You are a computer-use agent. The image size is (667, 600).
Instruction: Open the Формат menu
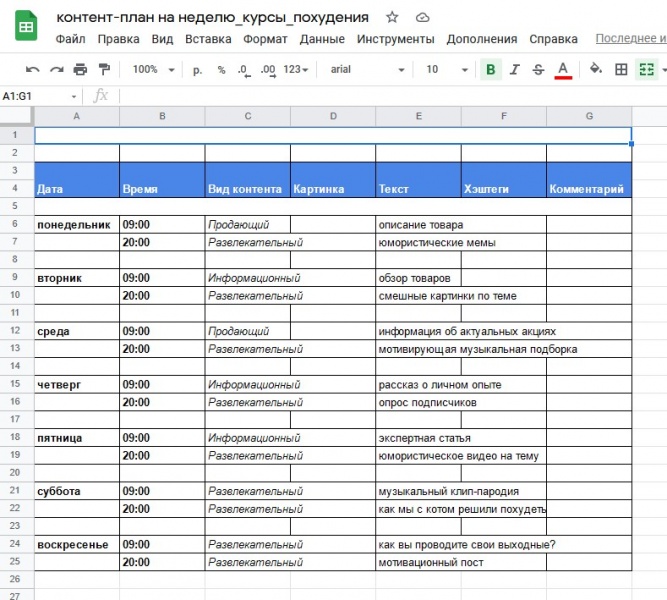[x=265, y=39]
